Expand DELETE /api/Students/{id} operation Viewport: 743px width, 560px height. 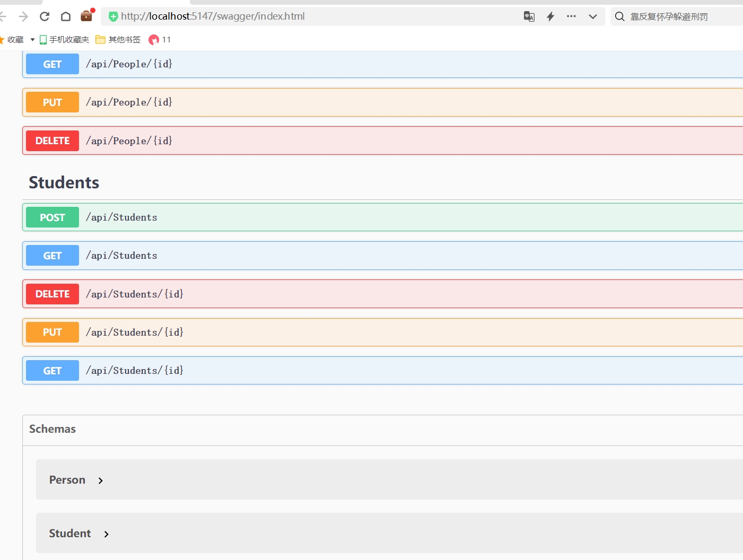tap(383, 294)
